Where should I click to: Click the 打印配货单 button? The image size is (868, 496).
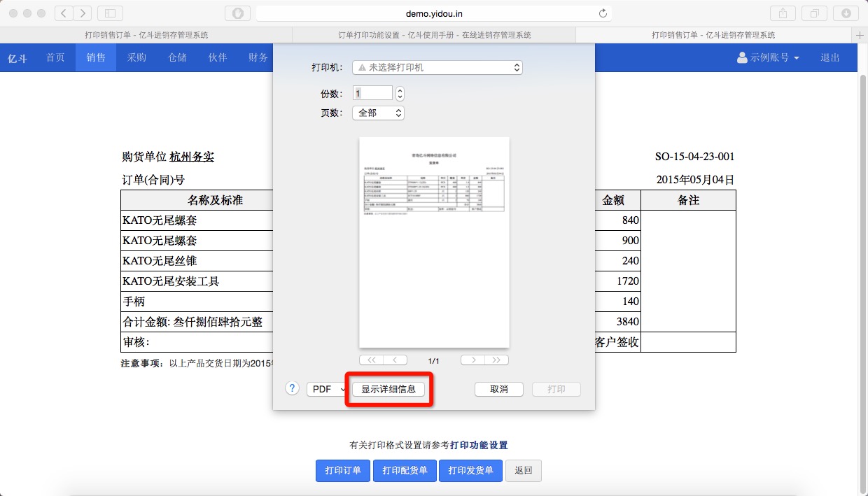[405, 470]
